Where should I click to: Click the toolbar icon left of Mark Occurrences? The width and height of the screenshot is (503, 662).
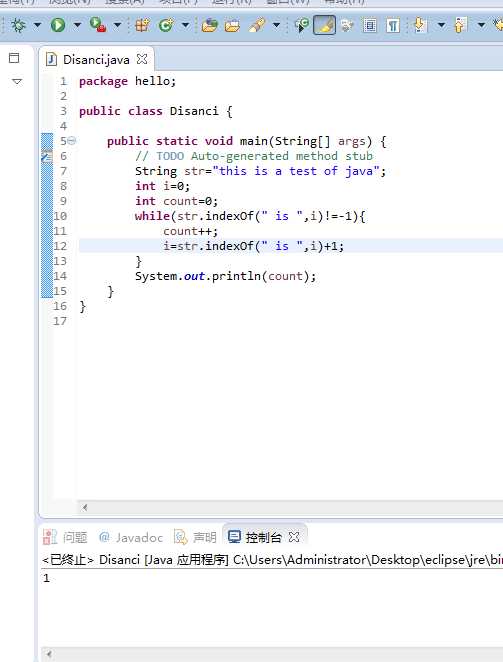pyautogui.click(x=302, y=25)
